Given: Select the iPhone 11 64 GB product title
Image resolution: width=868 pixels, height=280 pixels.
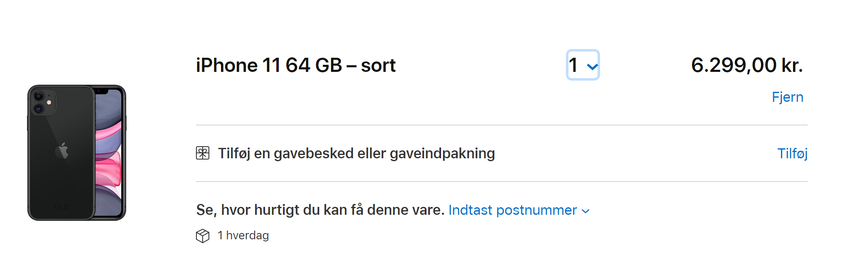Looking at the screenshot, I should (x=295, y=65).
